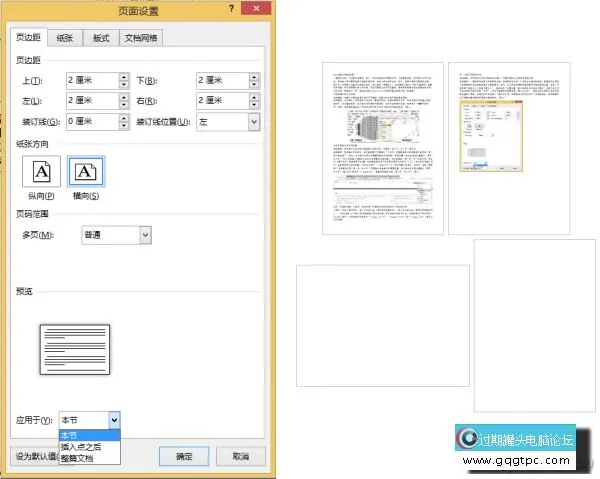Image resolution: width=600 pixels, height=479 pixels.
Task: Select the 纵向 portrait orientation icon
Action: click(x=41, y=171)
